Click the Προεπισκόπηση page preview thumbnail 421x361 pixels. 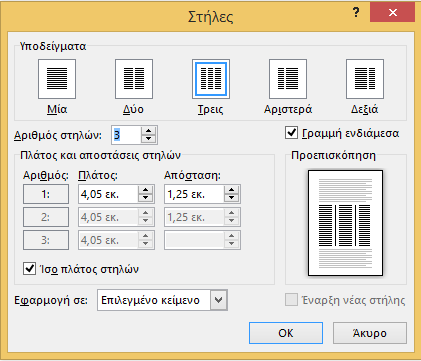pos(345,223)
